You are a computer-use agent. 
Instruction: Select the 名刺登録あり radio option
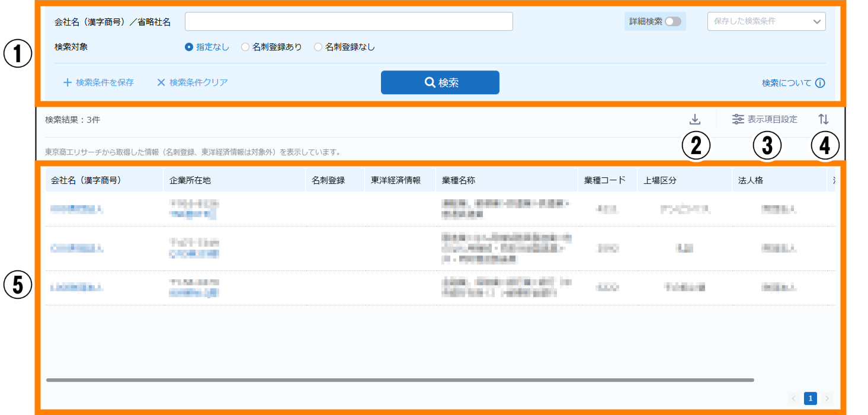click(245, 47)
